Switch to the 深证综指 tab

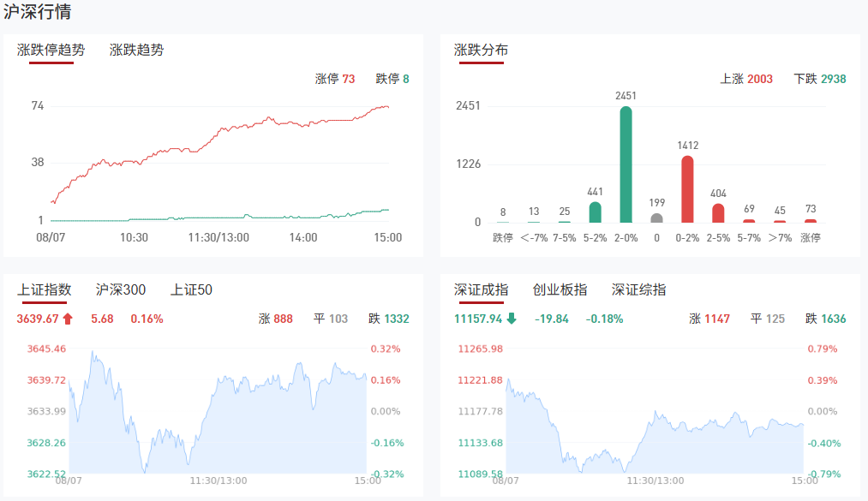click(638, 289)
